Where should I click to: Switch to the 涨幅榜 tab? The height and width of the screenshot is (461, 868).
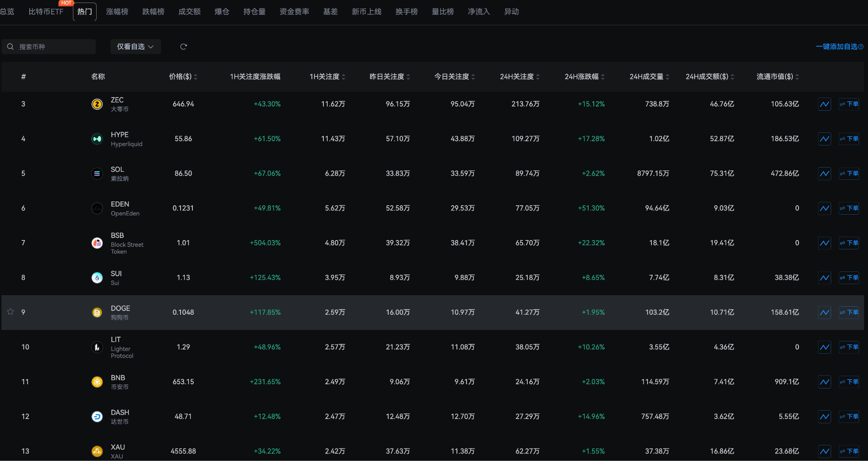tap(117, 12)
